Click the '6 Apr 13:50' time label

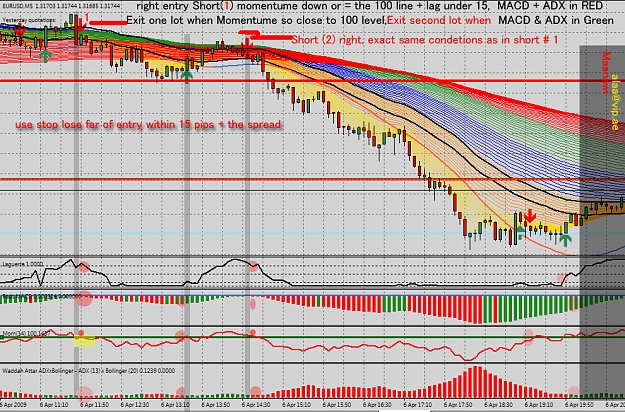(216, 405)
